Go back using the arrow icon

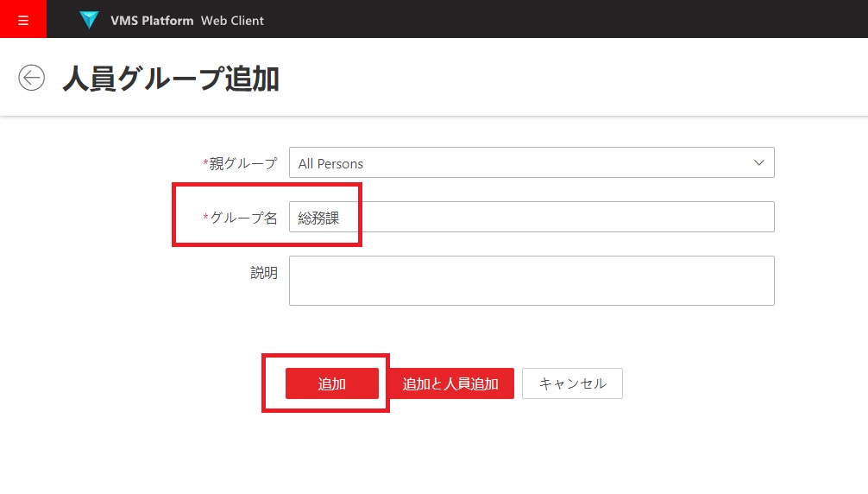(32, 78)
